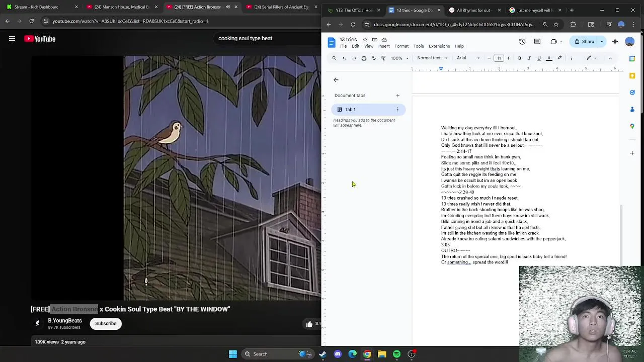The height and width of the screenshot is (362, 644).
Task: Open the View menu in Docs
Action: pyautogui.click(x=369, y=46)
